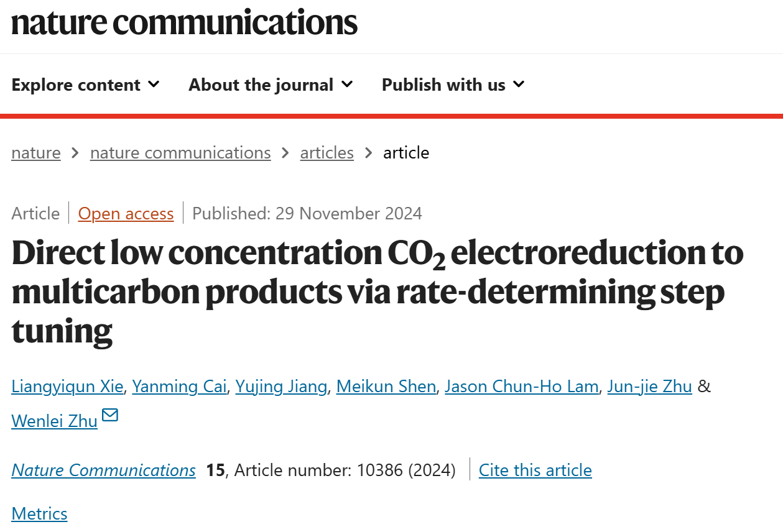Expand the Explore content menu

[x=85, y=85]
